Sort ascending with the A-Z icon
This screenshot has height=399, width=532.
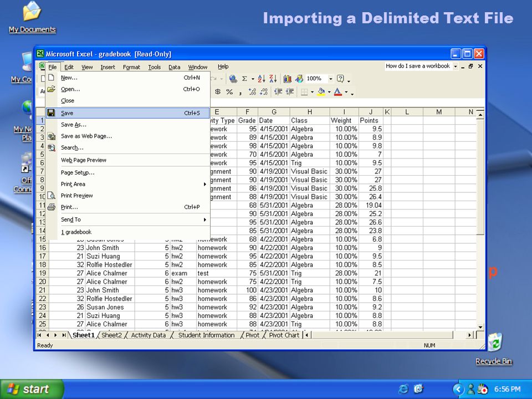261,79
